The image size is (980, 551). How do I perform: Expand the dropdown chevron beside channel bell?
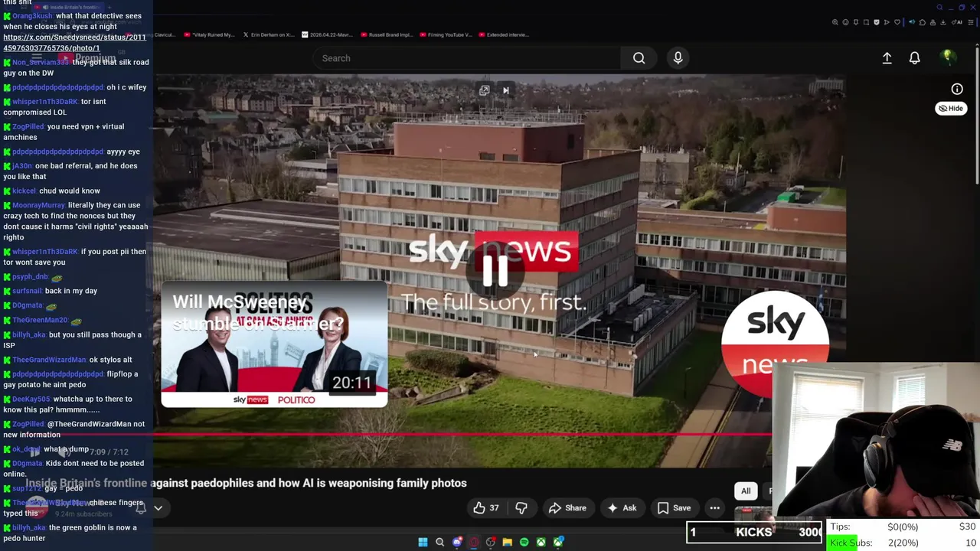[158, 507]
